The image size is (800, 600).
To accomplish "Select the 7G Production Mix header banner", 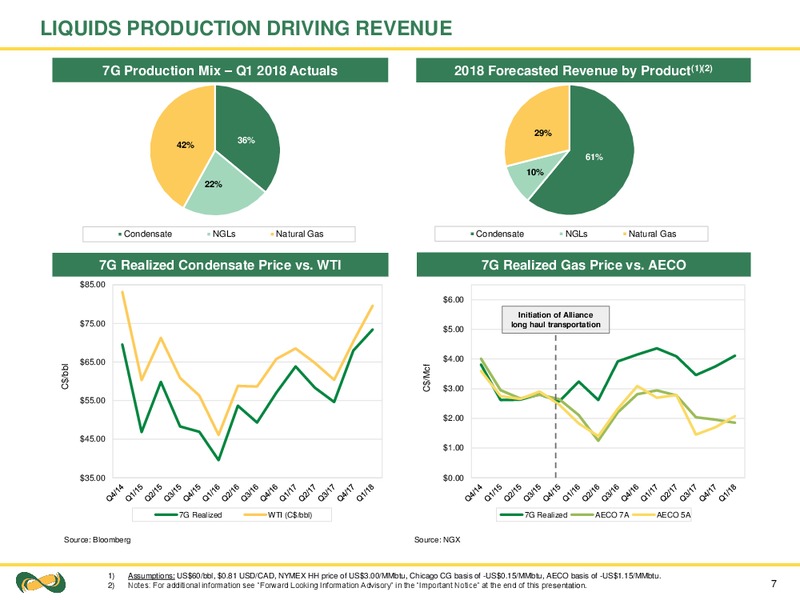I will pos(220,70).
